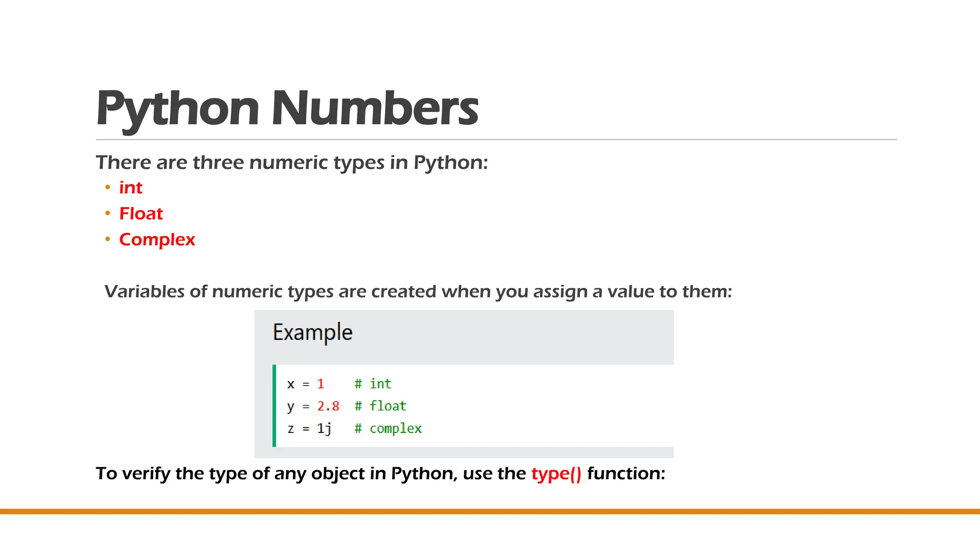Screen dimensions: 980x551
Task: Click the green "# complex" code comment
Action: (x=388, y=429)
